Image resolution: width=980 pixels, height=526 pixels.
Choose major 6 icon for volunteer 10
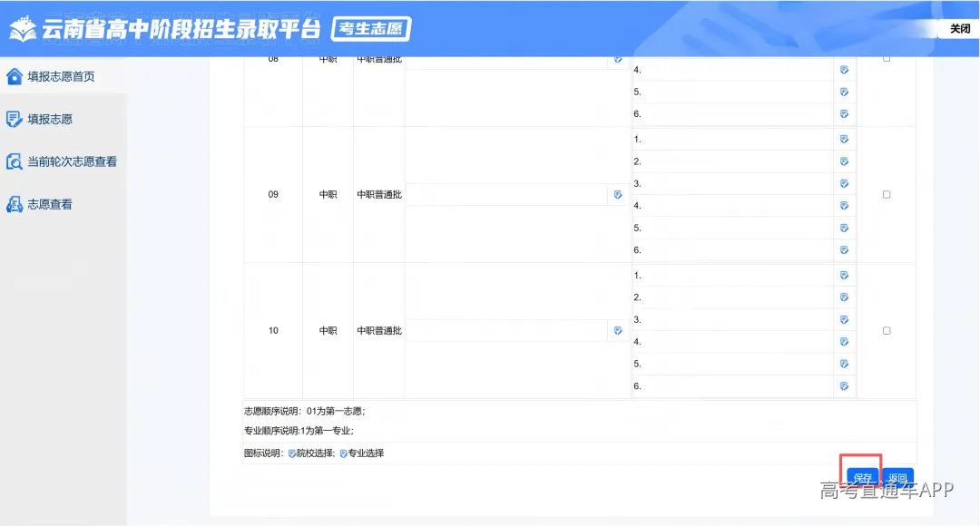point(844,386)
